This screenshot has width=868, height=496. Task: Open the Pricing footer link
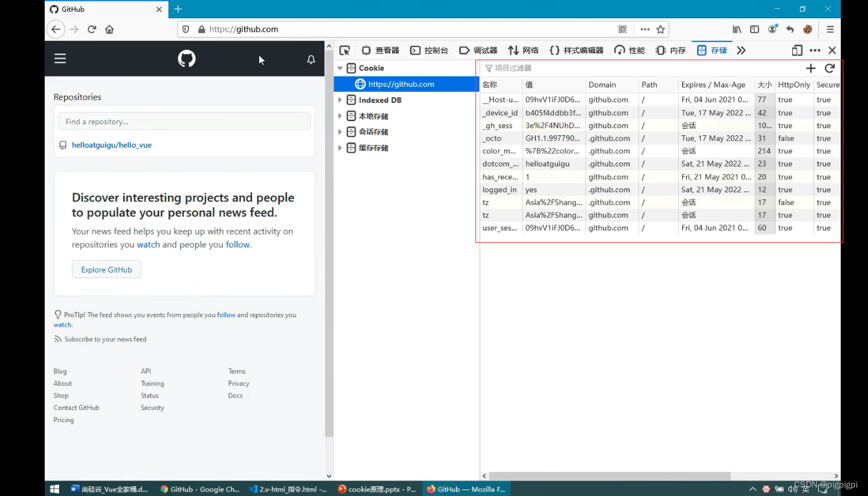63,420
